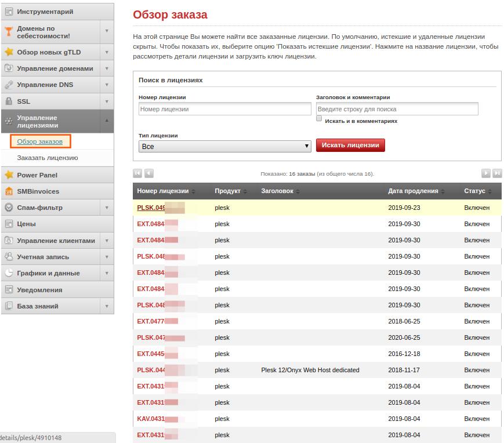
Task: Go to the next results page
Action: click(x=485, y=173)
